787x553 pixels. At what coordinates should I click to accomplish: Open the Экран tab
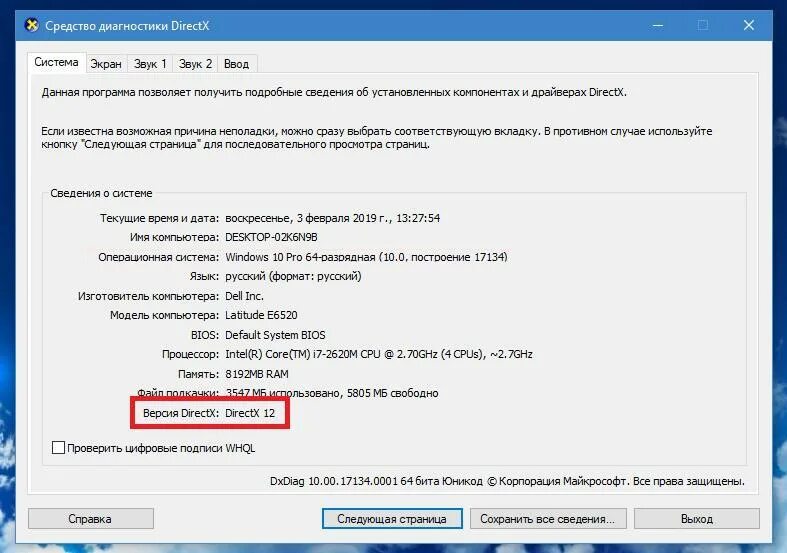coord(106,64)
